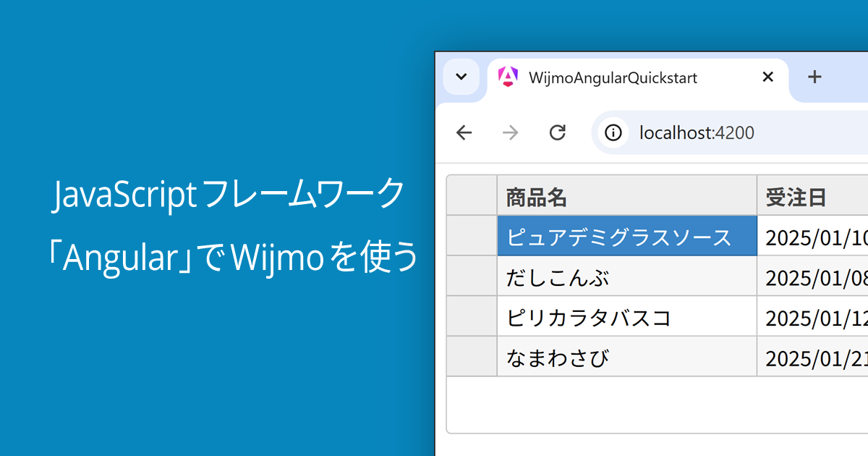Close the WijmoAngularQuickstart tab

768,77
